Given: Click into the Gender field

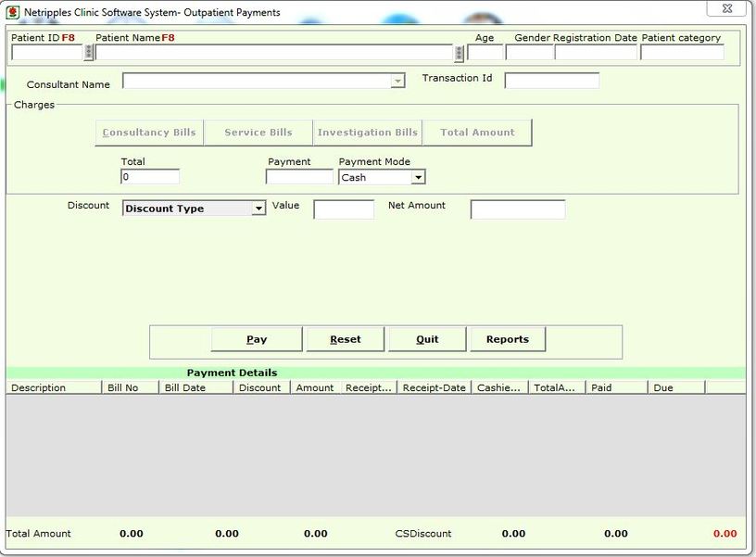Looking at the screenshot, I should point(529,52).
